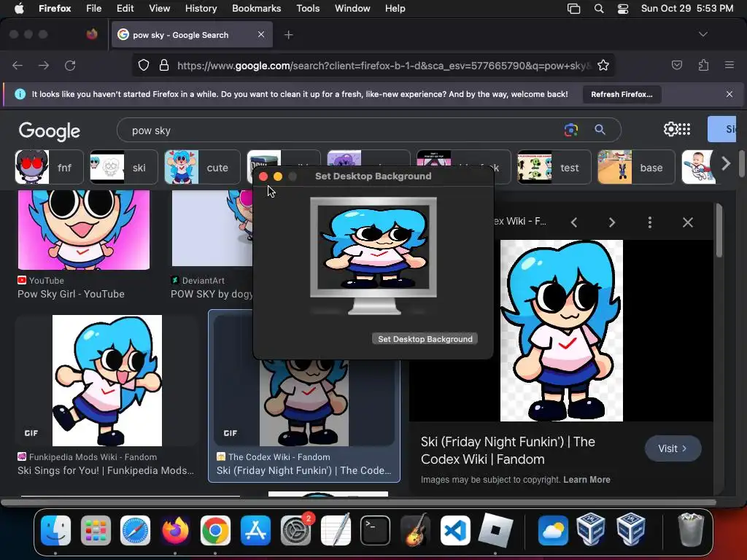The image size is (747, 560).
Task: Click the Google search magnifier icon
Action: [600, 130]
